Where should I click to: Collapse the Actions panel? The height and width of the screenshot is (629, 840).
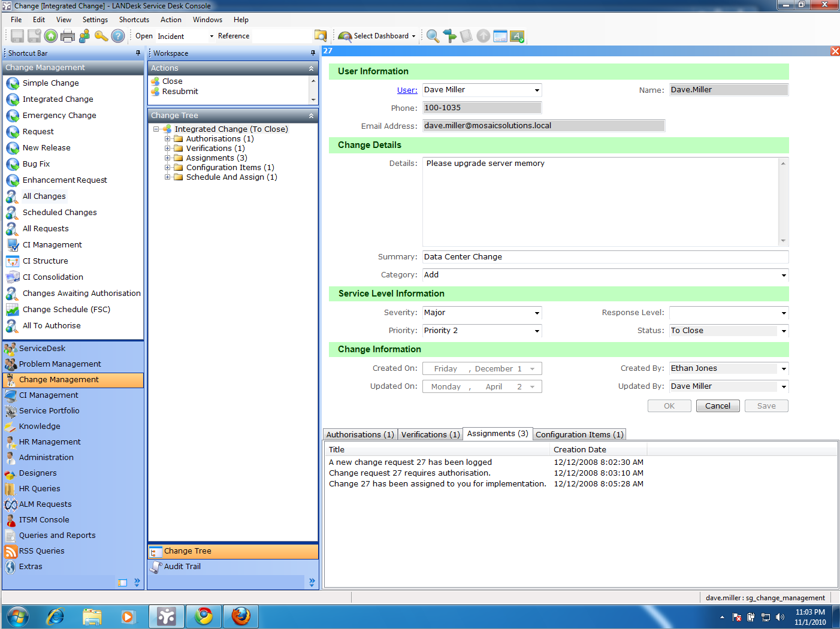coord(312,68)
